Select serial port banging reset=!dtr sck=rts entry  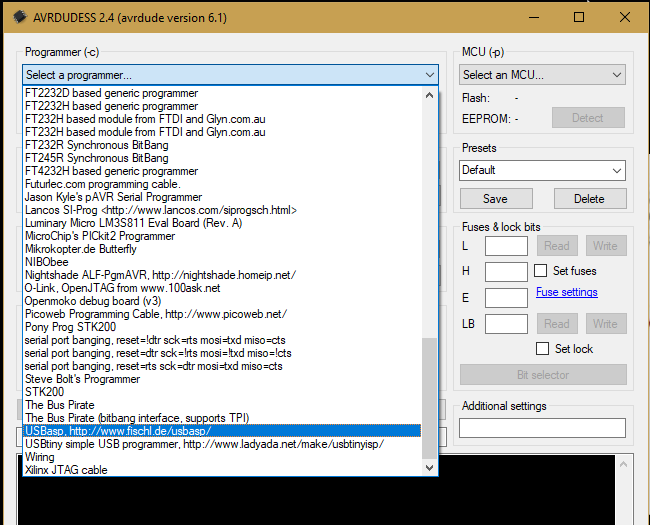pos(222,340)
